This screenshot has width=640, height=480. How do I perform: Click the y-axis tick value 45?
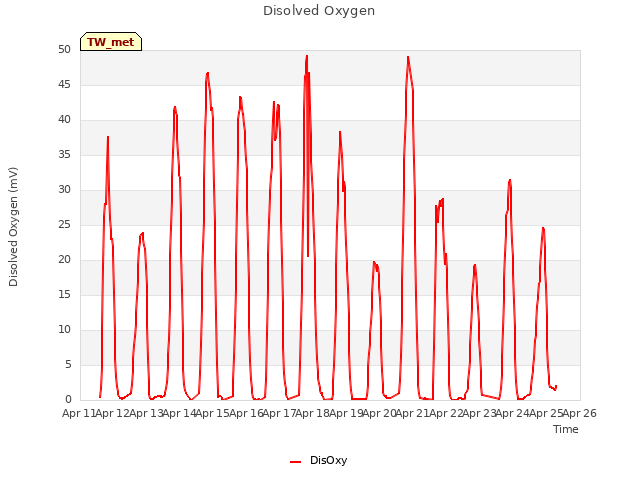pos(64,85)
